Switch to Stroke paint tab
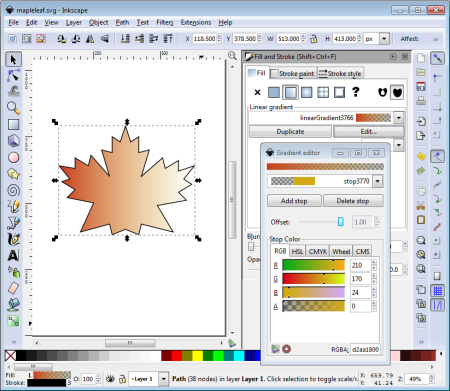The width and height of the screenshot is (450, 391). [x=292, y=73]
